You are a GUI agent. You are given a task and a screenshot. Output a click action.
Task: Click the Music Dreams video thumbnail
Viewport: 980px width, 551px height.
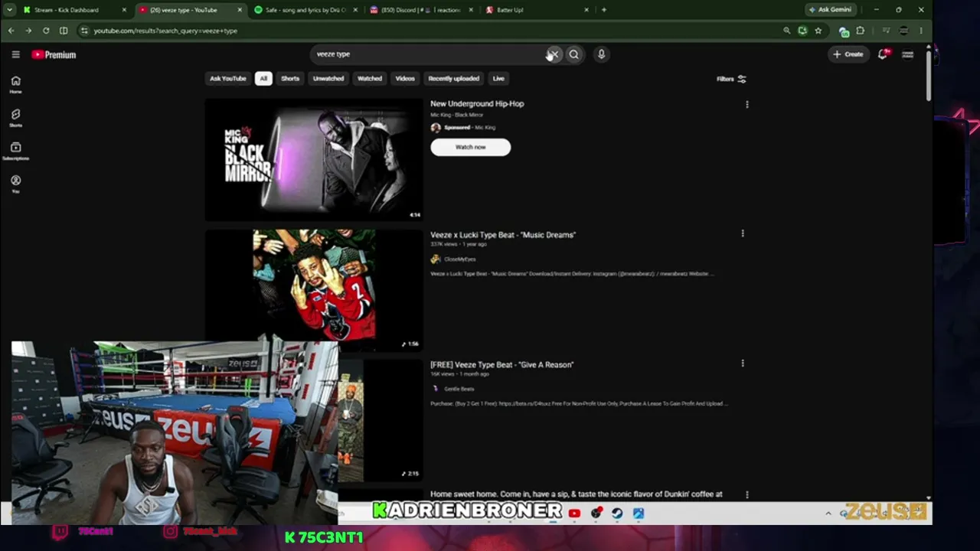[x=314, y=290]
